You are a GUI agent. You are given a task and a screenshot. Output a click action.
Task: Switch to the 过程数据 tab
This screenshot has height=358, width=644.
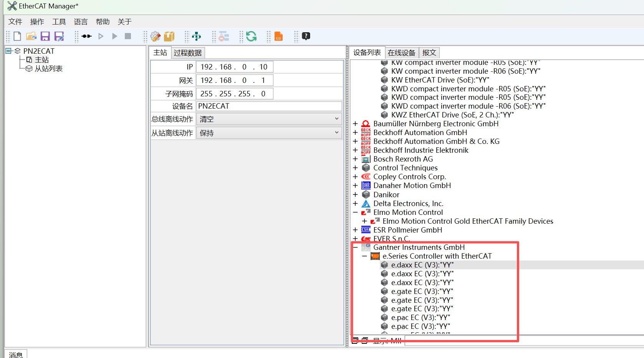point(187,53)
